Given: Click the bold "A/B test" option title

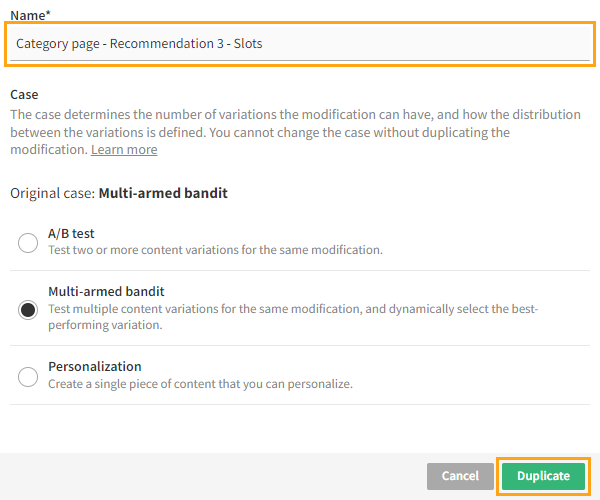Looking at the screenshot, I should pos(71,234).
